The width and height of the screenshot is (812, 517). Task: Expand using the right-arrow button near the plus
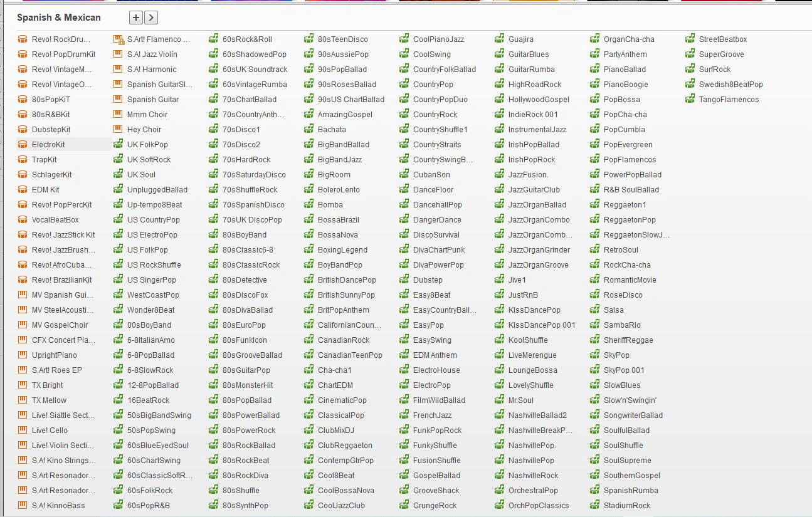click(151, 18)
